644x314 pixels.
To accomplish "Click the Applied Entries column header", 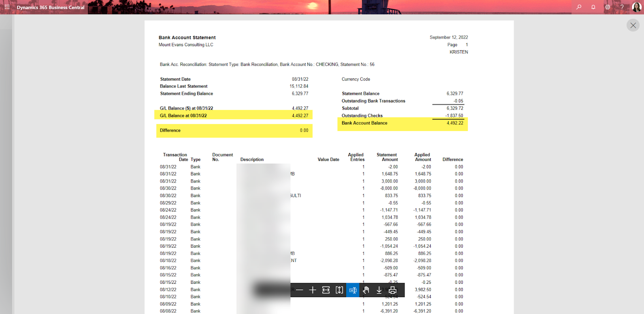I will [x=356, y=157].
